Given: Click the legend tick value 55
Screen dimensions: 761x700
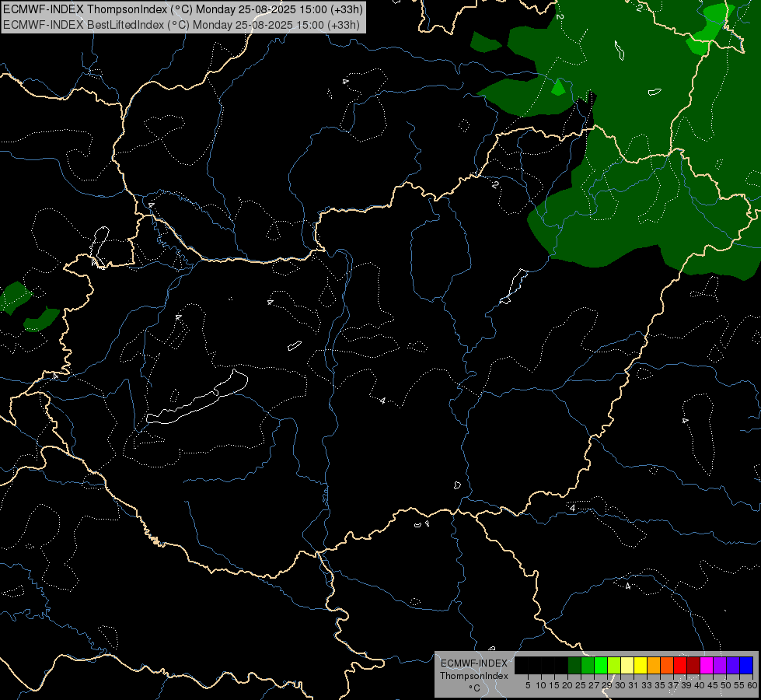Looking at the screenshot, I should (739, 685).
